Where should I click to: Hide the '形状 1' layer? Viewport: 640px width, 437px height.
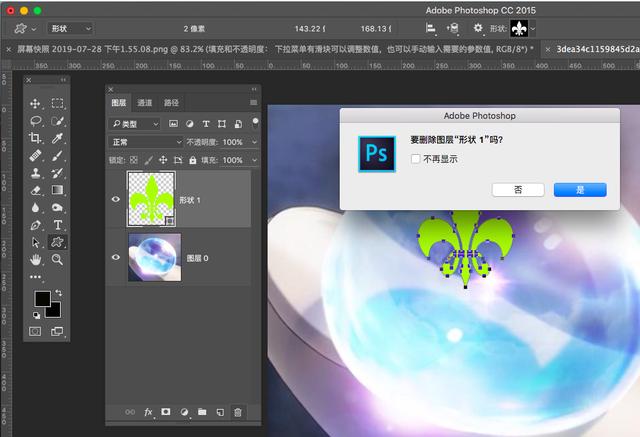pos(116,200)
